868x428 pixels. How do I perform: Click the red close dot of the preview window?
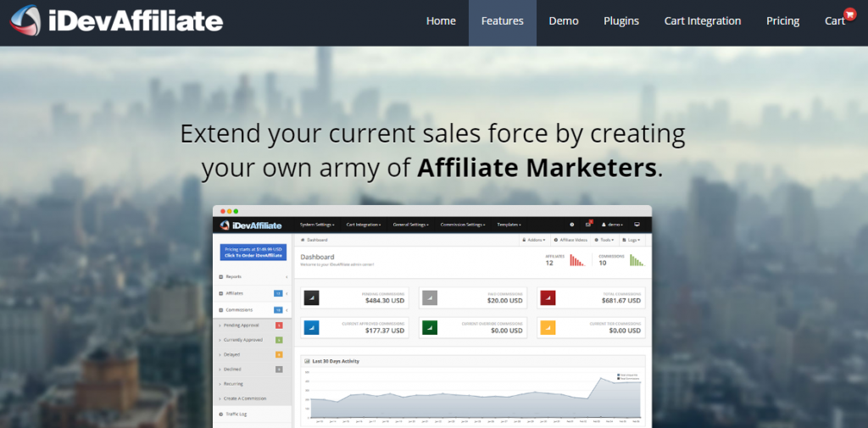click(223, 211)
